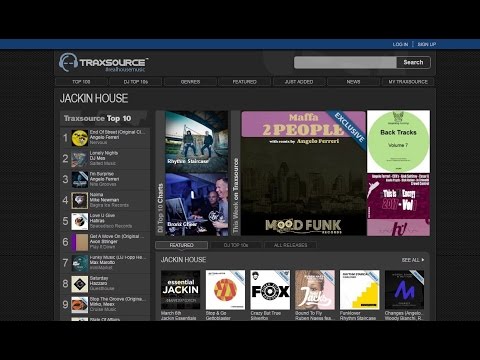Click artist name Max Marotto
Viewport: 480px width, 360px height.
click(102, 262)
